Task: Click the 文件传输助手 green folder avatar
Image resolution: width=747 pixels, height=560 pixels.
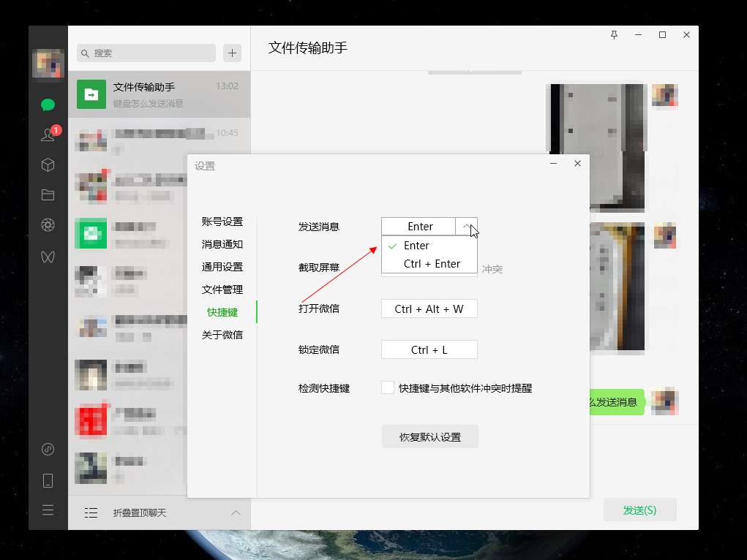Action: [91, 94]
